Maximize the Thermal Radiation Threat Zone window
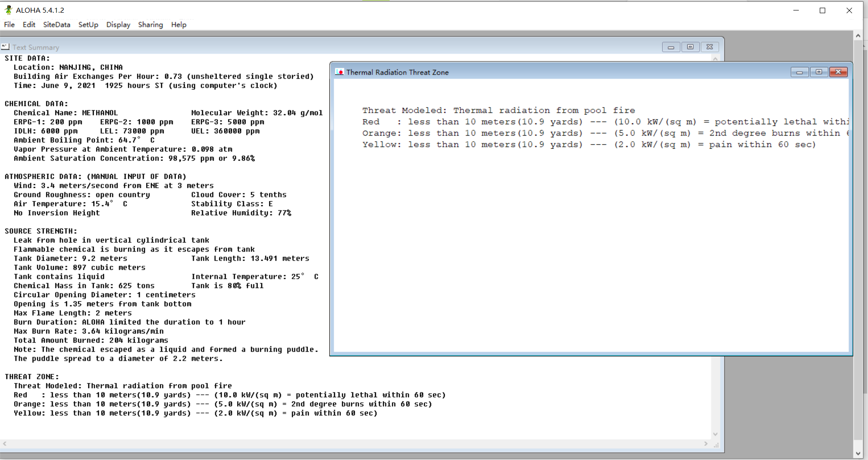Viewport: 868px width, 460px height. click(819, 72)
